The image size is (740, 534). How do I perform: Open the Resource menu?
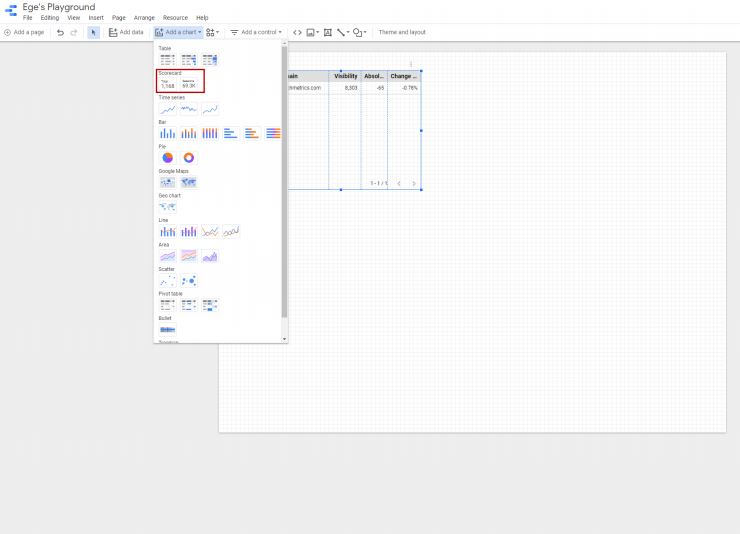tap(176, 18)
